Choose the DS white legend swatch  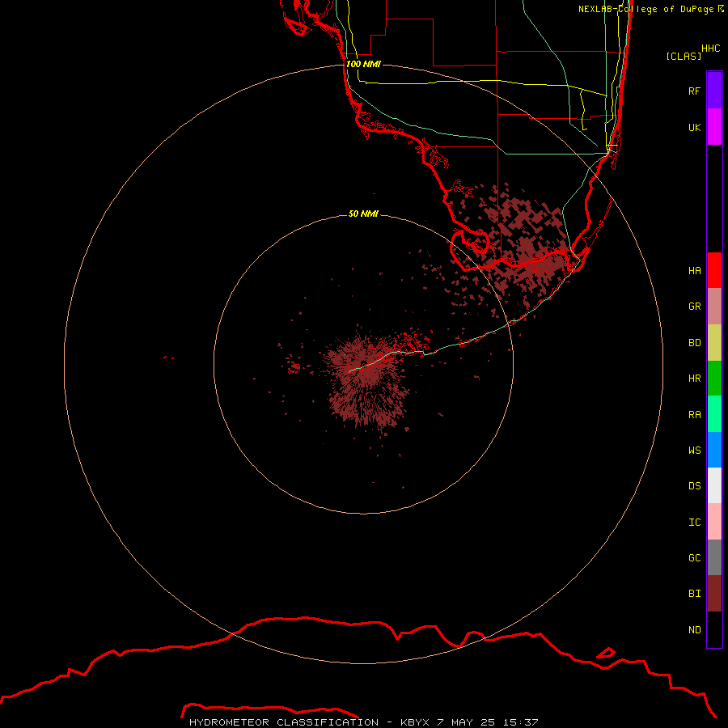click(x=714, y=485)
